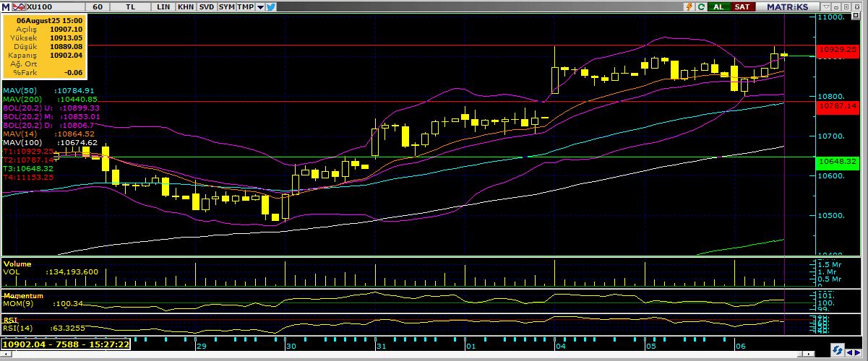Toggle the SVD option in toolbar
Screen dimensions: 868x361
click(x=206, y=6)
